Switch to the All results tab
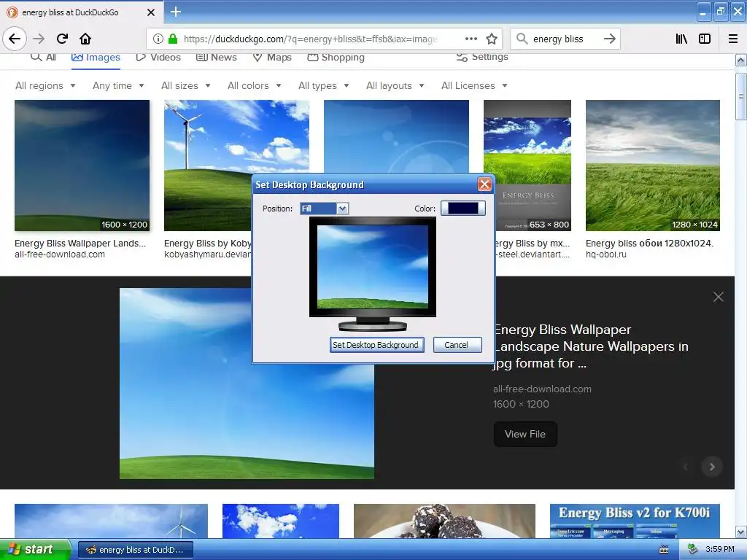747x560 pixels. [x=43, y=57]
